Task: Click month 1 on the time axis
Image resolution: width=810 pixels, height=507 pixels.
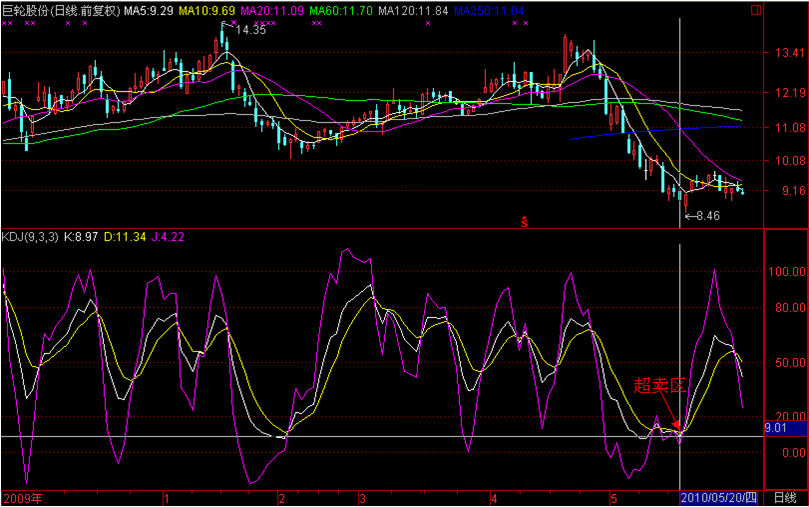Action: 166,499
